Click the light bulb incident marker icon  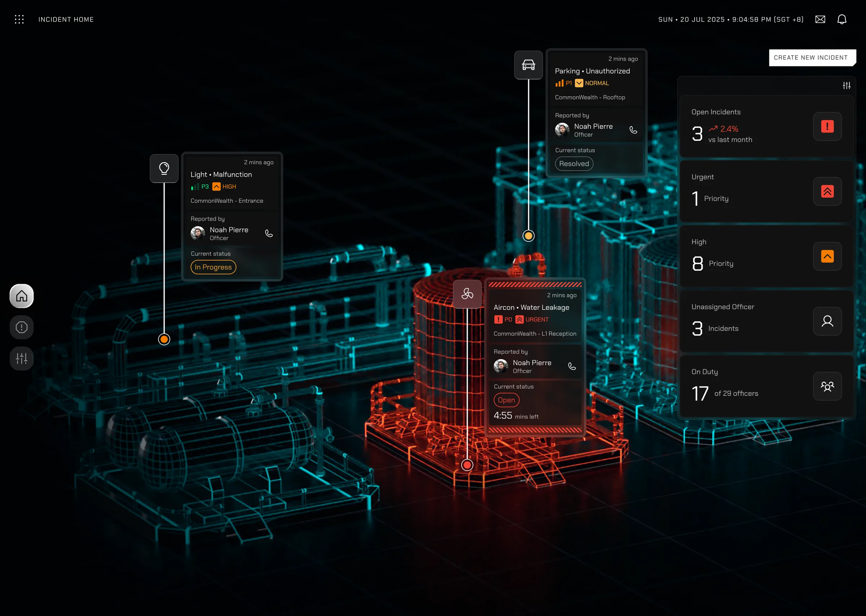164,169
